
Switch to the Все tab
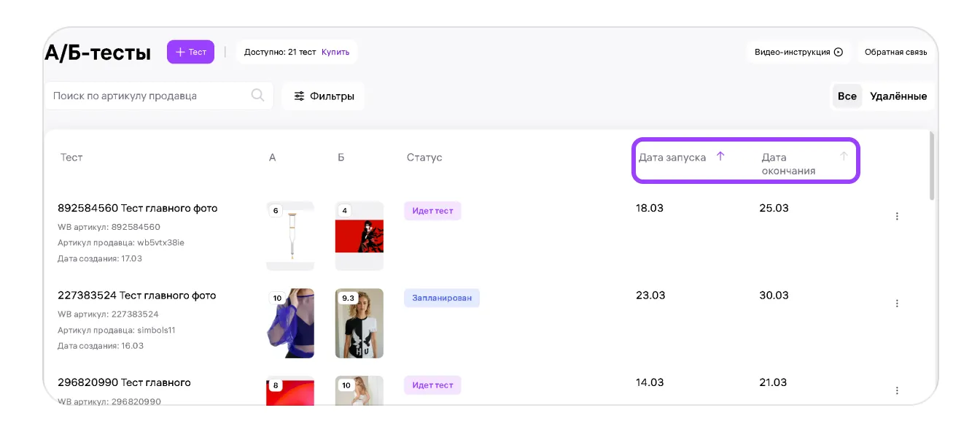point(847,96)
